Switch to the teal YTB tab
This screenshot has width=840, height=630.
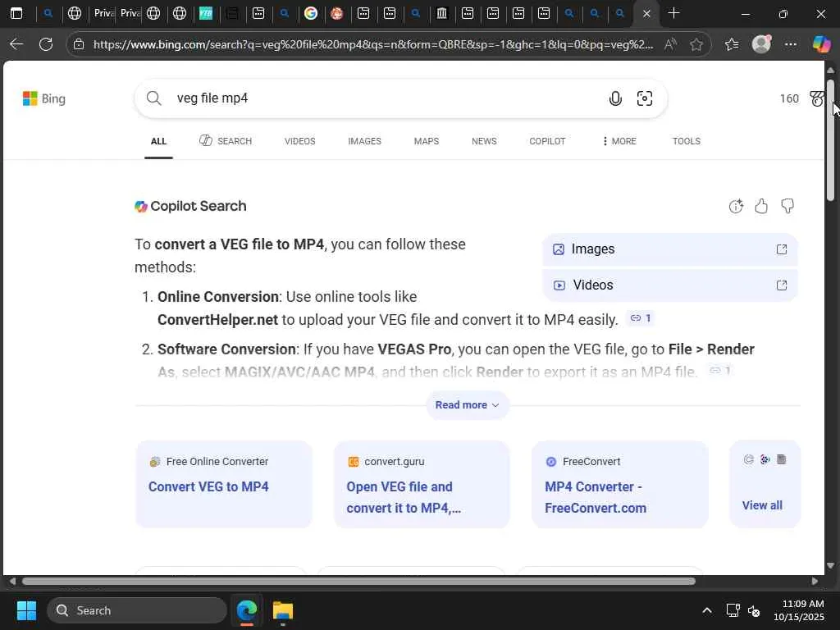206,13
